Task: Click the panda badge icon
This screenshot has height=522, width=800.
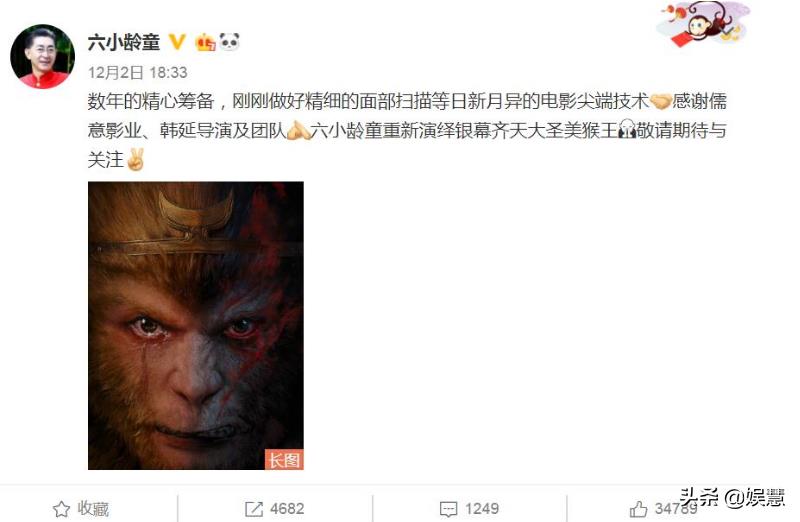Action: tap(229, 41)
